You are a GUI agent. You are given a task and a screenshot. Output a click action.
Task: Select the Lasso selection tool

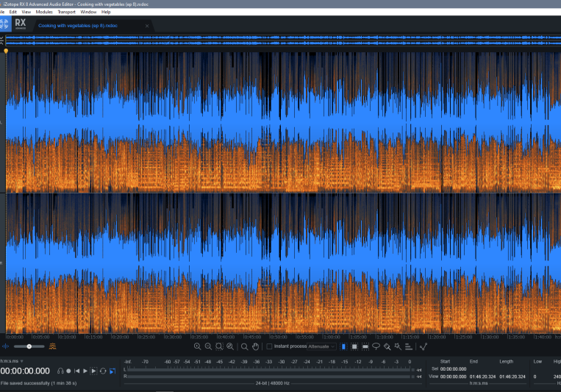(x=376, y=346)
